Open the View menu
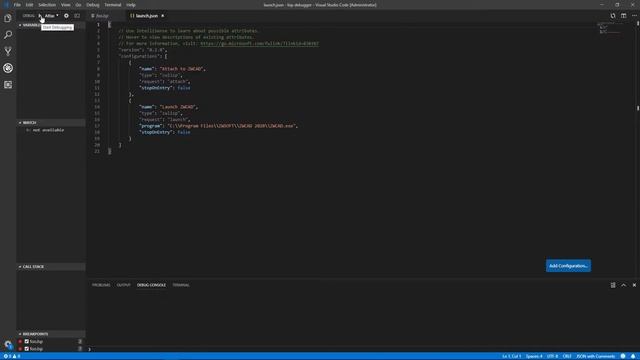Image resolution: width=640 pixels, height=360 pixels. coord(65,5)
